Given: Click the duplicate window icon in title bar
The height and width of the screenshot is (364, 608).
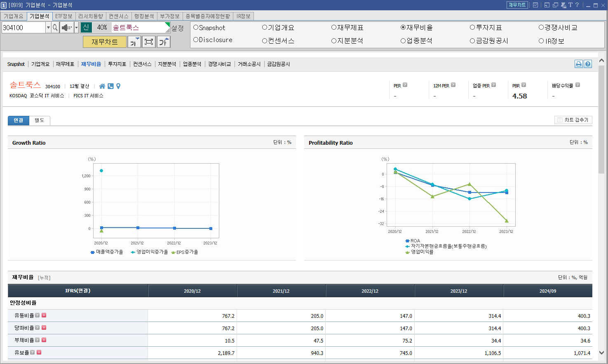Looking at the screenshot, I should coord(555,5).
